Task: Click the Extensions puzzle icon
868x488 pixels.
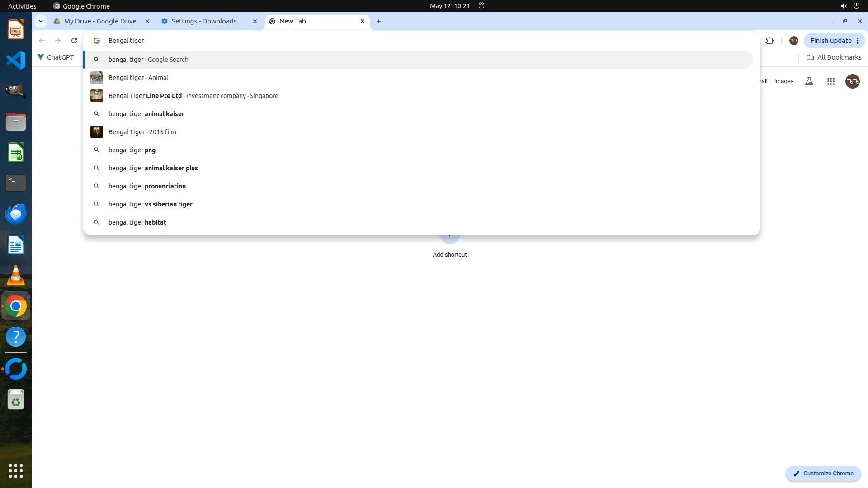Action: point(769,41)
